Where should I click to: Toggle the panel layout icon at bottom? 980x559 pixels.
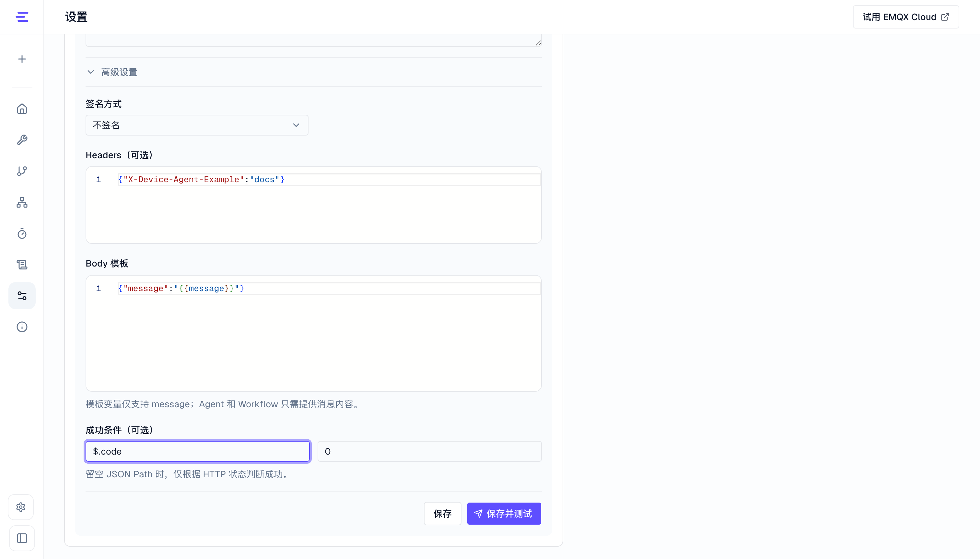click(x=22, y=538)
